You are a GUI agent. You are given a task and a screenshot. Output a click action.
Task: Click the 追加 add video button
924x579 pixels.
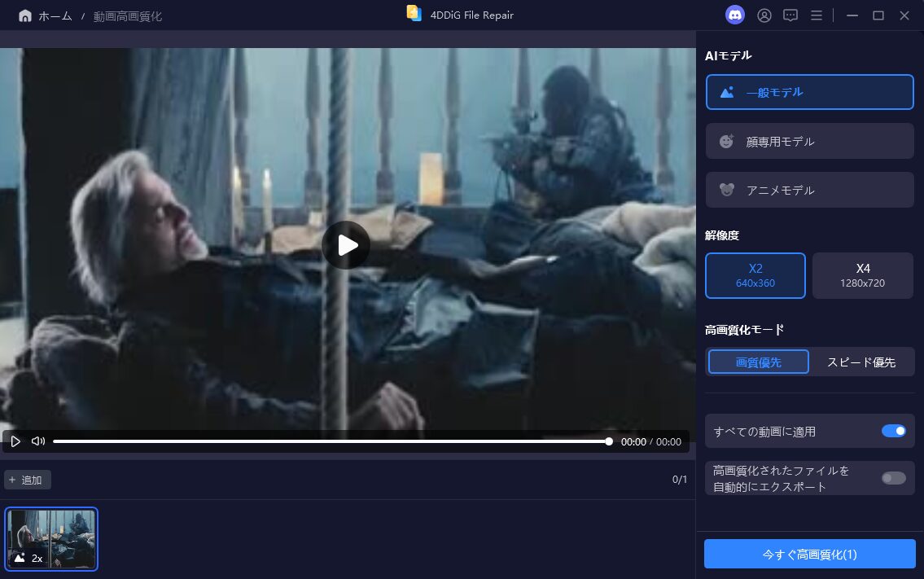tap(27, 480)
